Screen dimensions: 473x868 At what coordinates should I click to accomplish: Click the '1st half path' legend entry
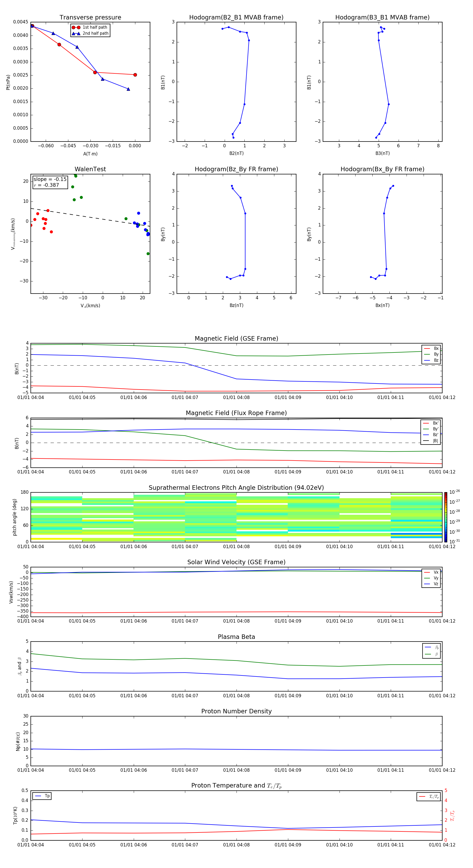90,27
